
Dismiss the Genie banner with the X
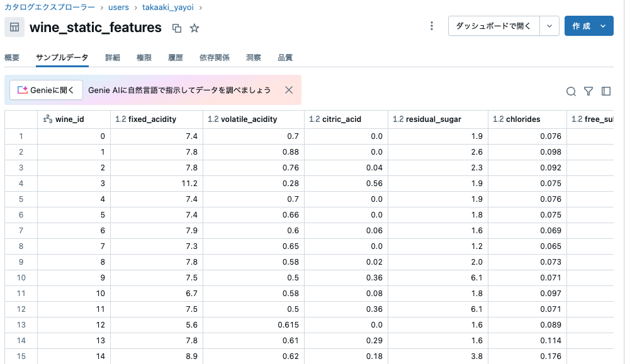[x=289, y=90]
